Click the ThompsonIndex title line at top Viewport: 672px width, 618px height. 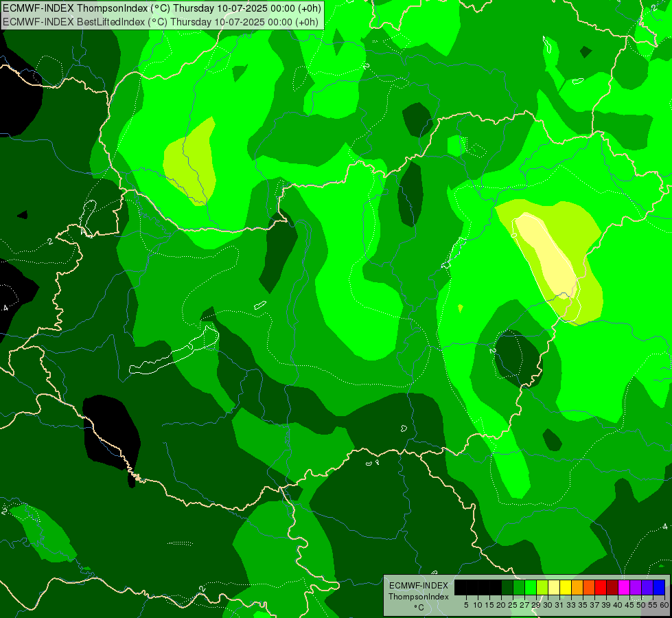pos(162,8)
